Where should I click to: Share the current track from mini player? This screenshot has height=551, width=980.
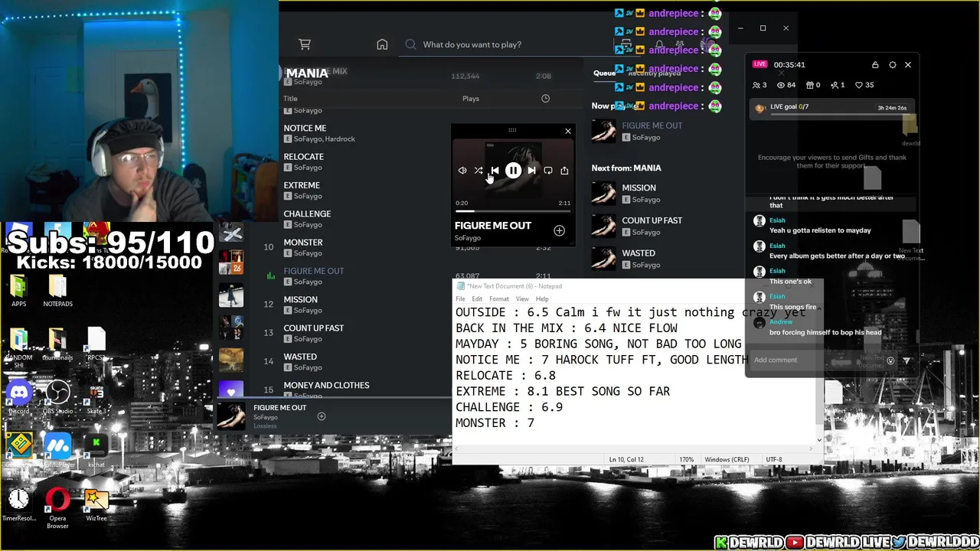click(564, 171)
